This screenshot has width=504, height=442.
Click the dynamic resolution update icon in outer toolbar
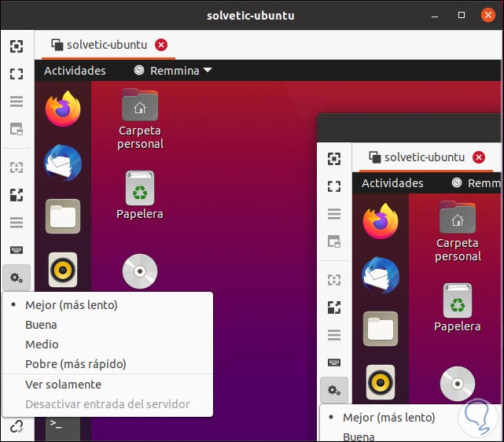(x=17, y=129)
